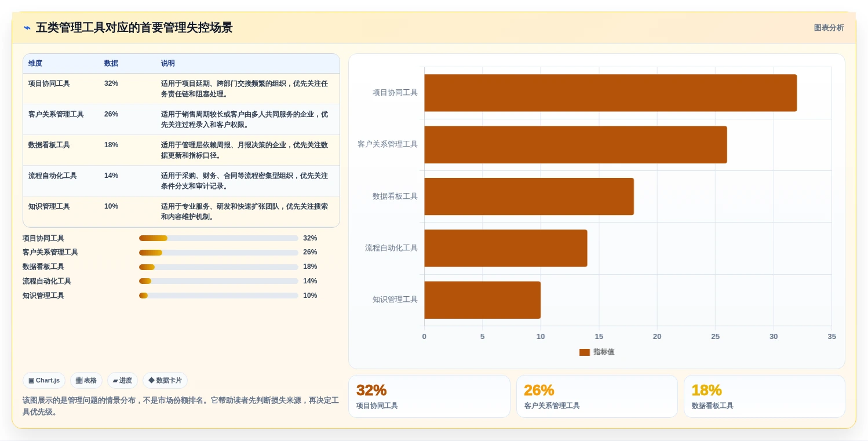Click the 图表分析 label in header

[x=829, y=28]
